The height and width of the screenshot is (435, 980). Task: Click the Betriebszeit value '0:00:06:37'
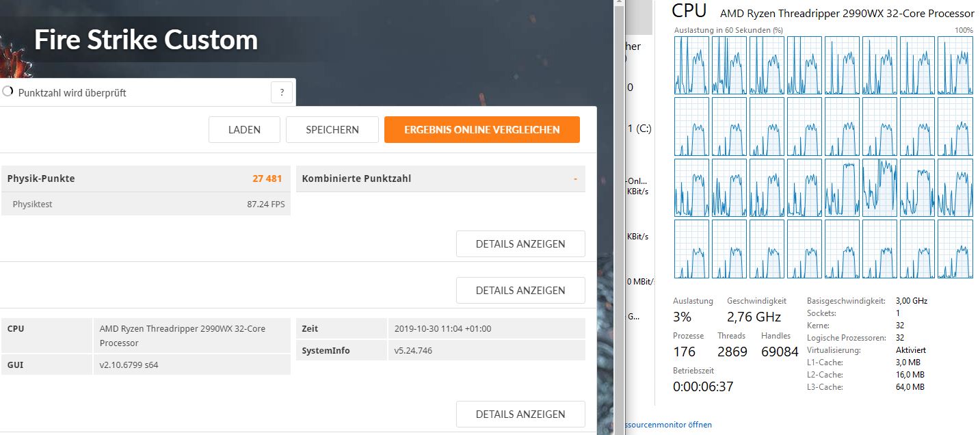tap(703, 386)
